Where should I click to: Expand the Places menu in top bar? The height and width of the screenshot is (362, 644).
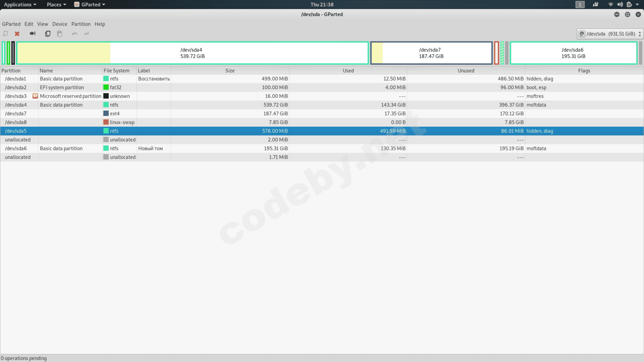point(56,4)
